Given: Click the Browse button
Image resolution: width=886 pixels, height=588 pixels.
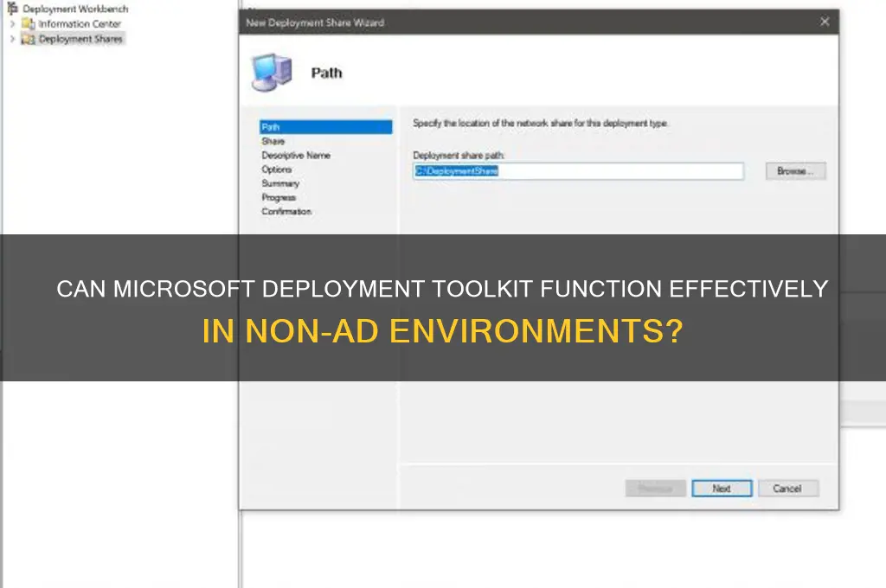Looking at the screenshot, I should click(x=796, y=171).
